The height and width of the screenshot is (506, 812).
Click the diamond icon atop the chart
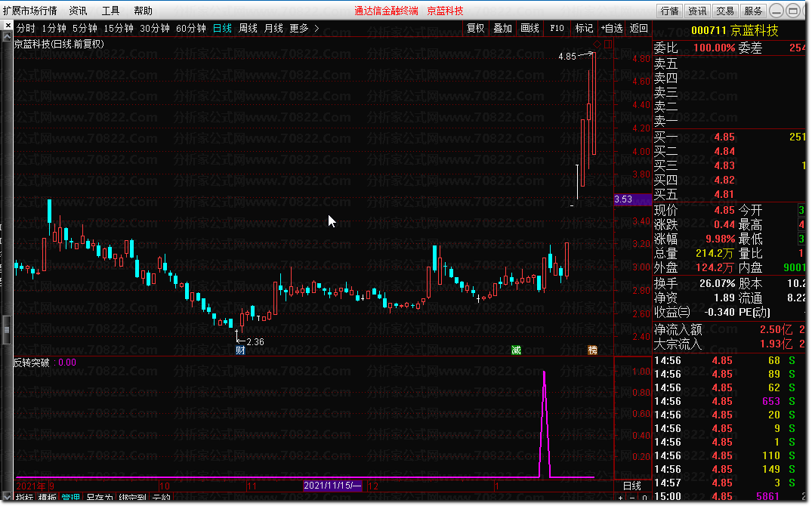click(x=597, y=45)
